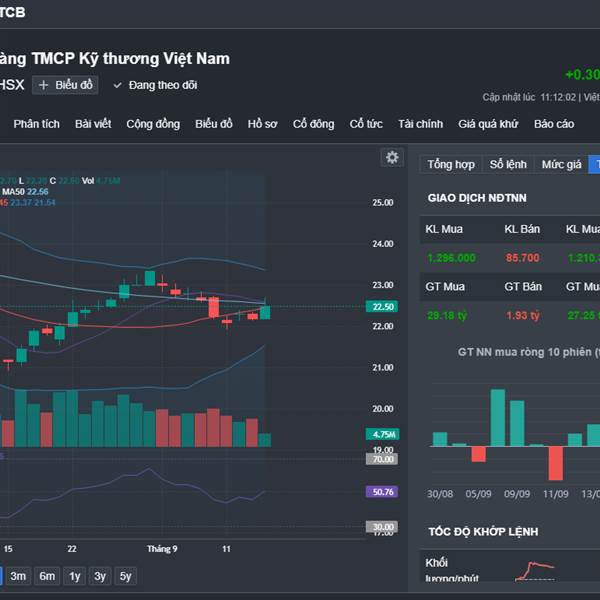
Task: Choose the 1y chart timeframe
Action: pos(74,576)
